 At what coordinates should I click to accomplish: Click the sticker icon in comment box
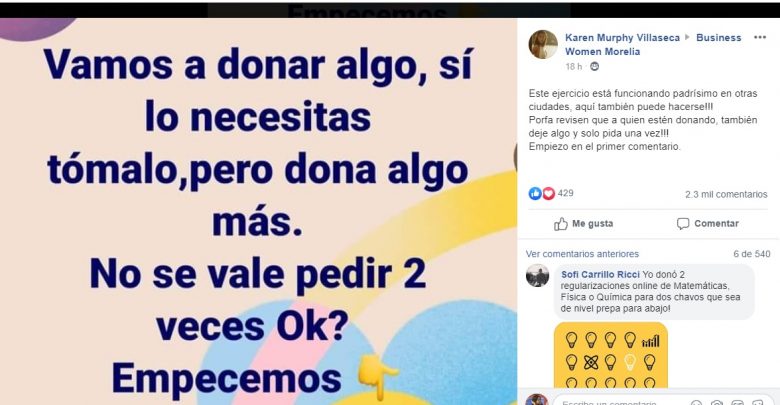coord(757,403)
